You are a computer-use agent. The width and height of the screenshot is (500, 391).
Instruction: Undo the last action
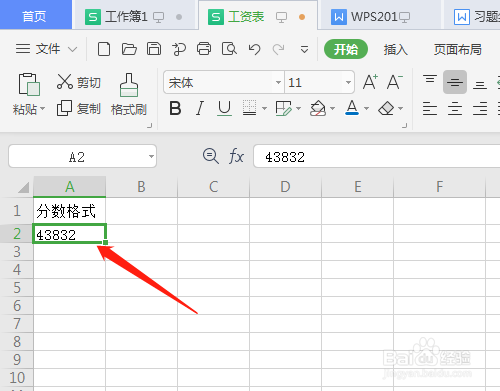254,49
